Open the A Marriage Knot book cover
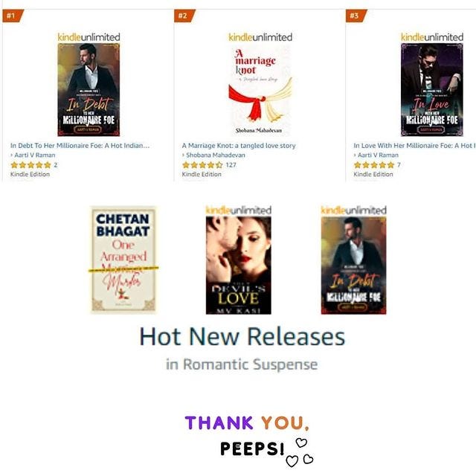 point(260,89)
